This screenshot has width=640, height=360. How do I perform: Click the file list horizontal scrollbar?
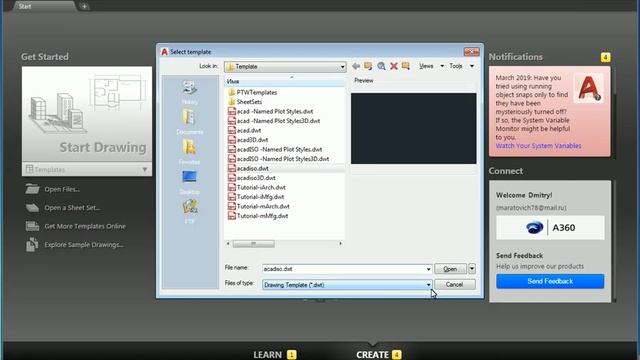pos(253,244)
